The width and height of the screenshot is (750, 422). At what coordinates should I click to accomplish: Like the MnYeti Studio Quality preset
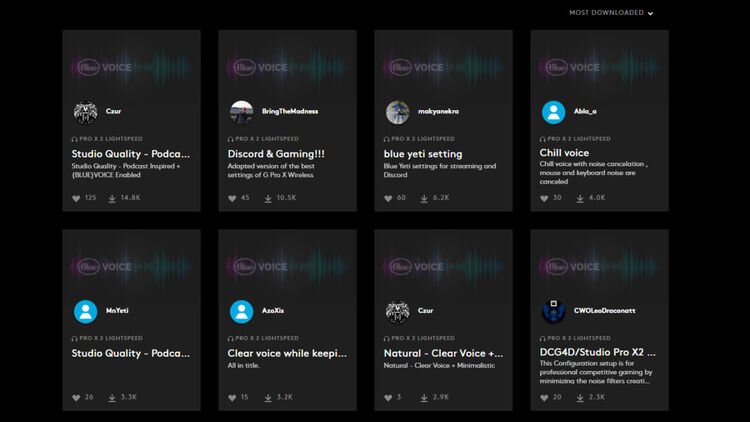(x=77, y=398)
